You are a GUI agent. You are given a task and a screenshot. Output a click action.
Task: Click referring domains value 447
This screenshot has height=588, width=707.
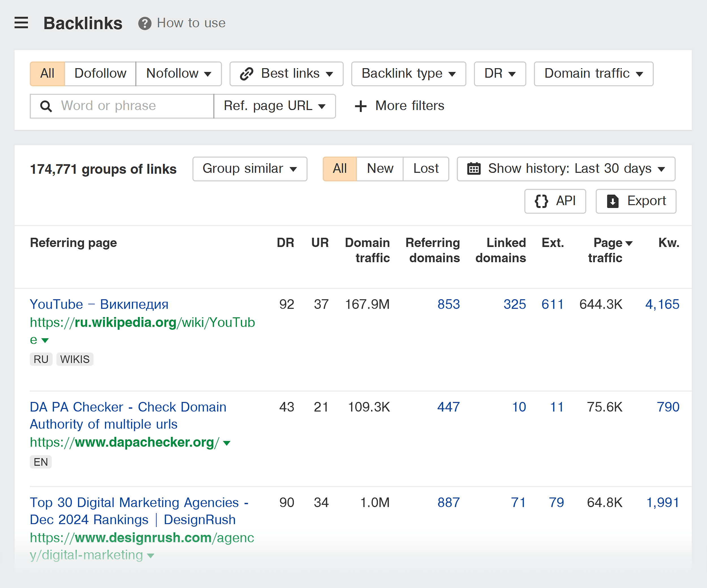point(449,407)
